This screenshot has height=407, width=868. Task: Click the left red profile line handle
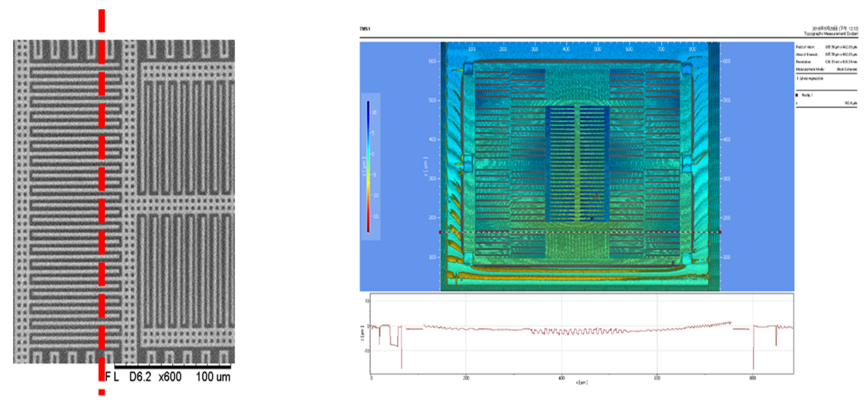[x=440, y=232]
